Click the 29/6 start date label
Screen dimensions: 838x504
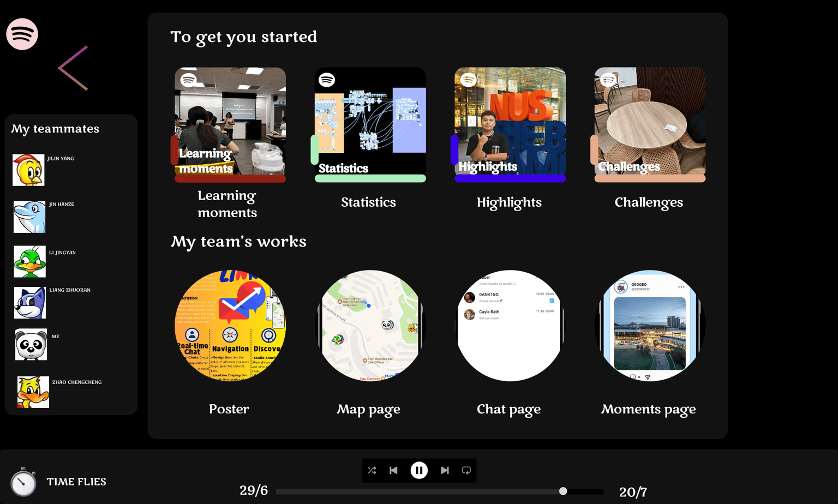pyautogui.click(x=254, y=490)
